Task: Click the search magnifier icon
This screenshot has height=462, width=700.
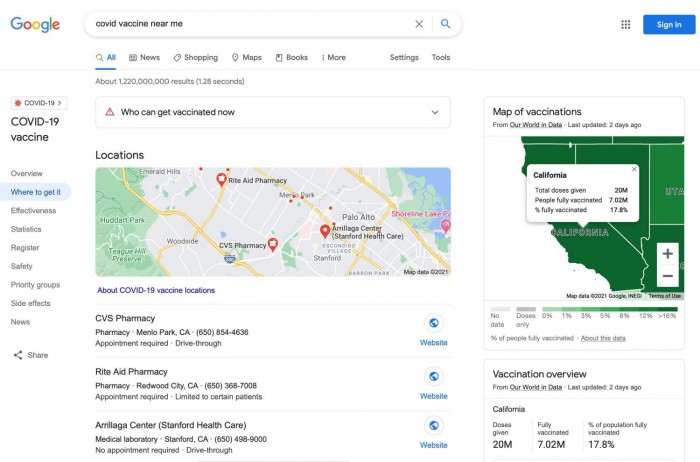Action: [446, 24]
